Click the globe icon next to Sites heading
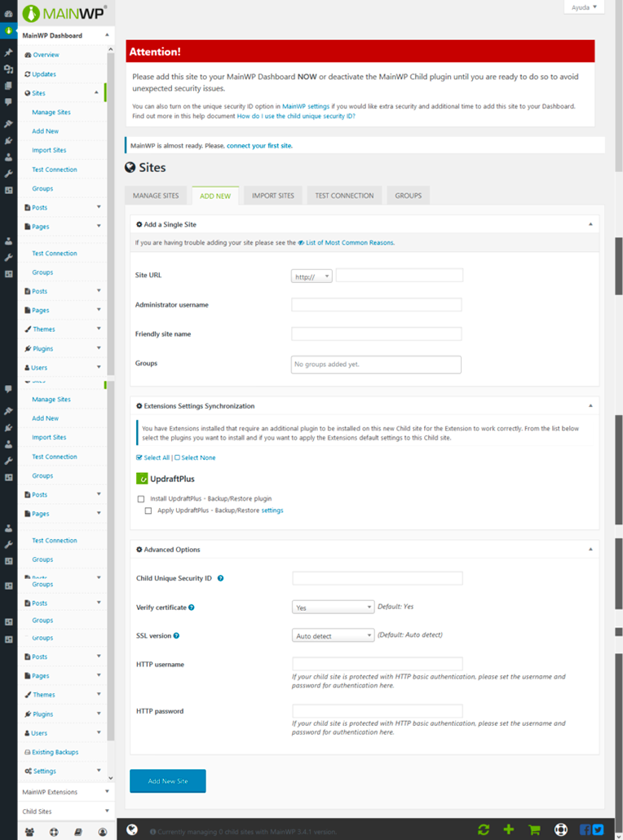Viewport: 623px width, 840px height. coord(130,168)
